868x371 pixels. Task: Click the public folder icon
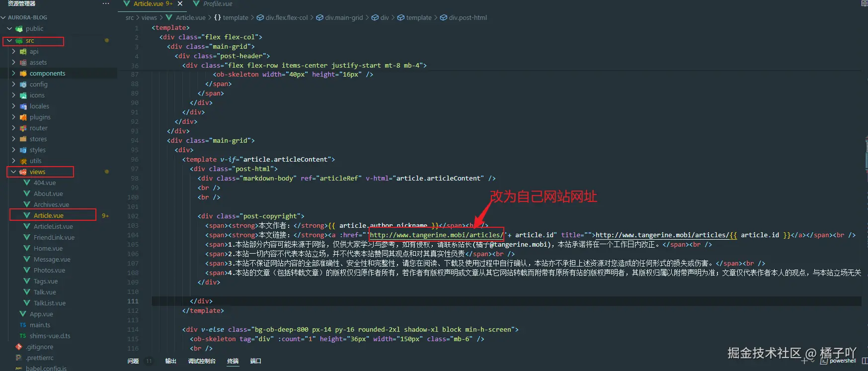pyautogui.click(x=19, y=29)
